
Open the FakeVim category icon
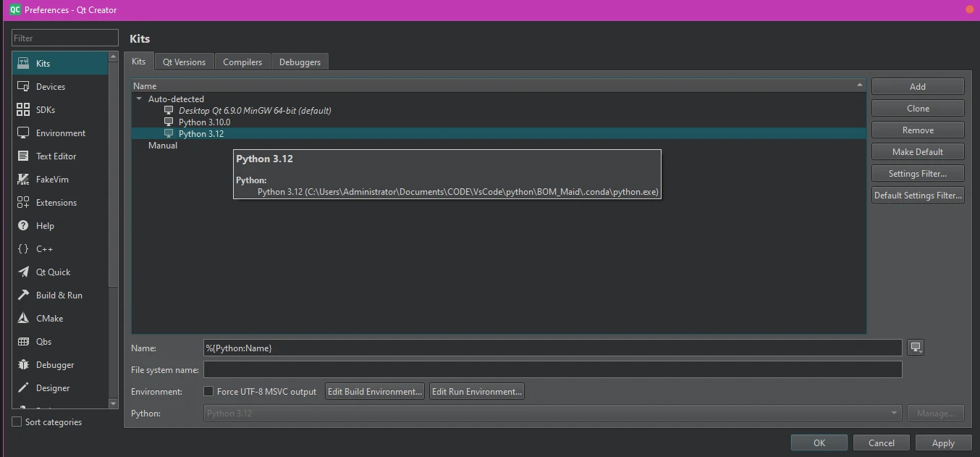point(23,179)
